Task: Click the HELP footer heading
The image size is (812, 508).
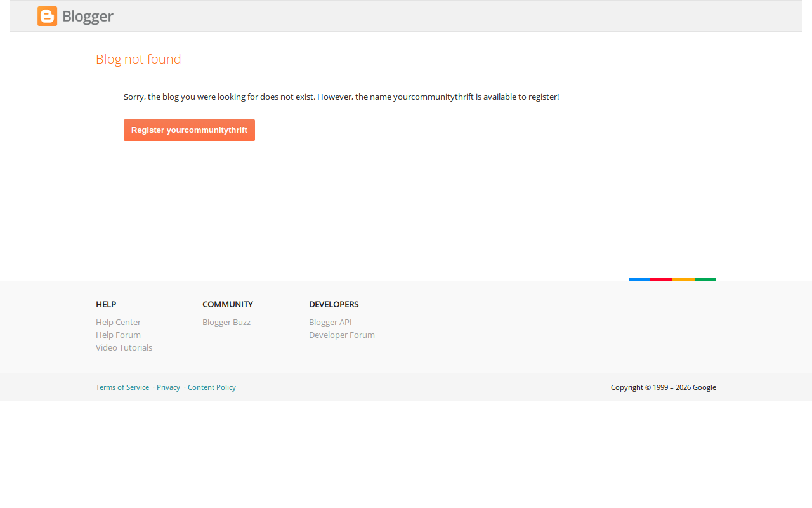Action: [x=106, y=304]
